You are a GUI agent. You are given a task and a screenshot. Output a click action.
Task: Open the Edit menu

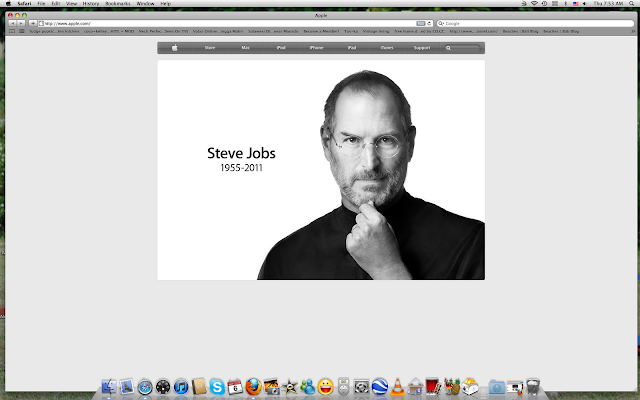56,3
